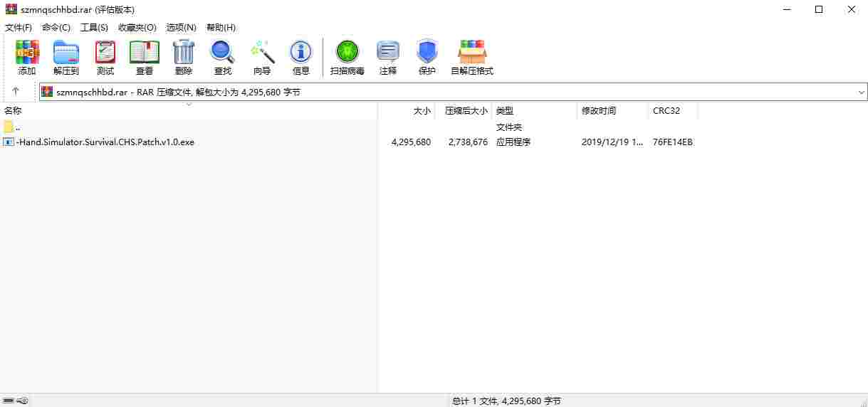The width and height of the screenshot is (868, 407).
Task: Expand the address bar dropdown arrow
Action: point(861,92)
